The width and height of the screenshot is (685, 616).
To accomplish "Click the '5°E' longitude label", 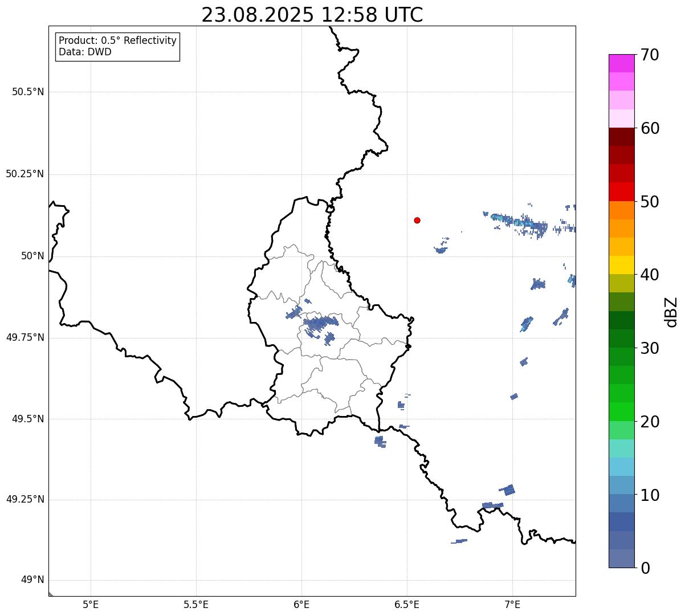I will coord(91,604).
